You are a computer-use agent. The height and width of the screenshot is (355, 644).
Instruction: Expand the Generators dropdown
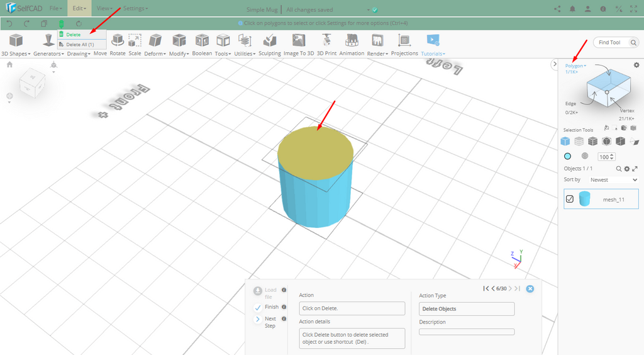[48, 45]
